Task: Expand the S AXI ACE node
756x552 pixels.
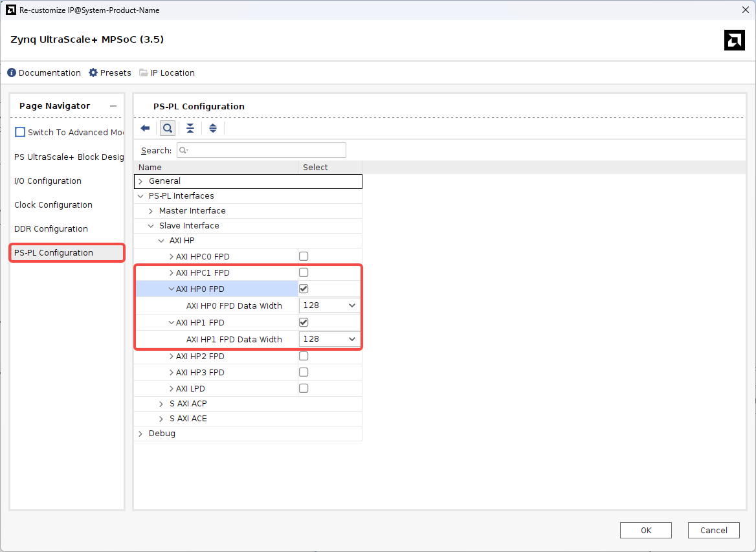Action: pos(162,419)
